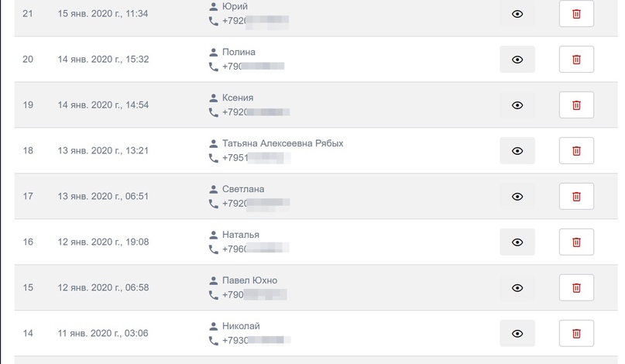This screenshot has width=625, height=364.
Task: Delete Павел Юхно entry
Action: click(x=576, y=288)
